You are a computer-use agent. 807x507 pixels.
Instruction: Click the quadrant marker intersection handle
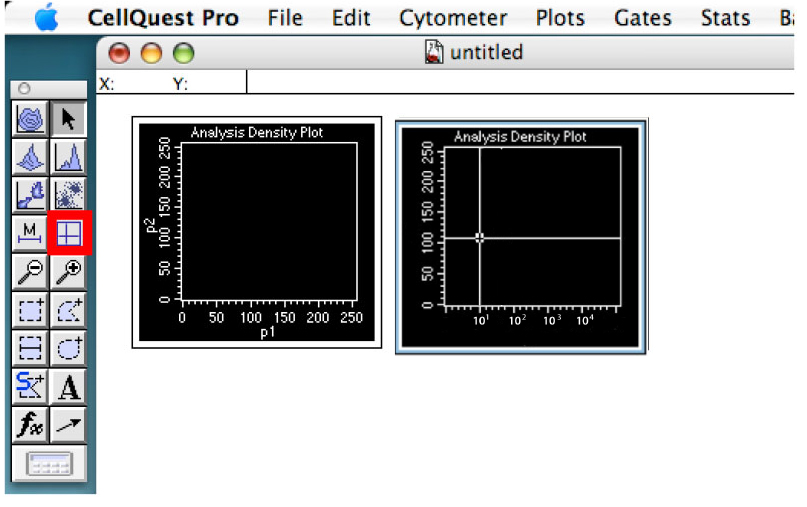coord(480,237)
